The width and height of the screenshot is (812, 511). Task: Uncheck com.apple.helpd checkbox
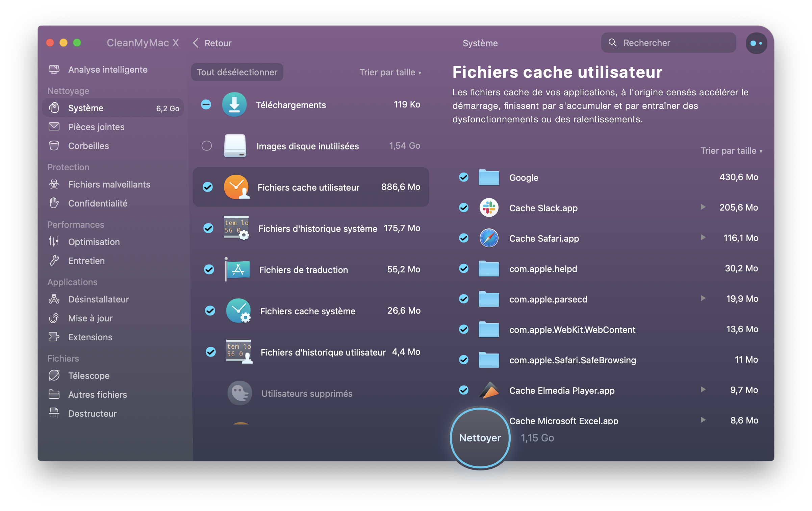(x=464, y=268)
